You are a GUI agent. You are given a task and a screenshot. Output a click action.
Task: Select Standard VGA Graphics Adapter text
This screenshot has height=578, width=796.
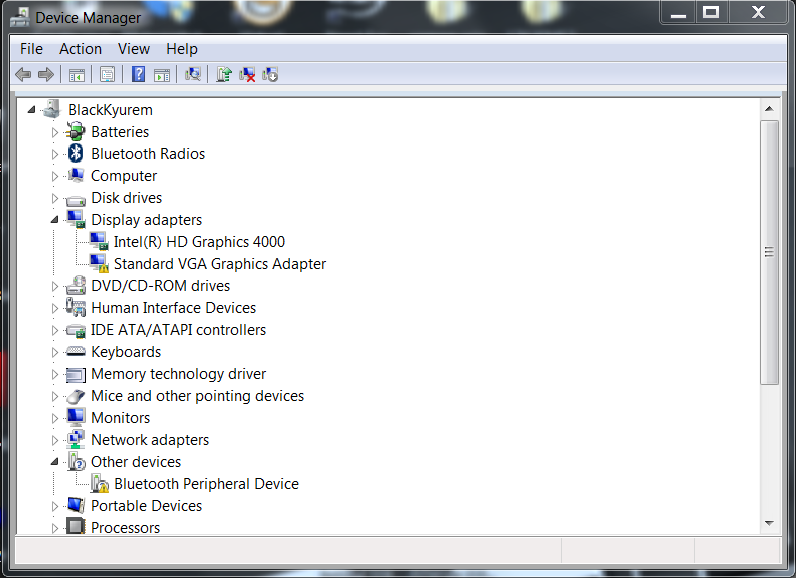tap(220, 264)
